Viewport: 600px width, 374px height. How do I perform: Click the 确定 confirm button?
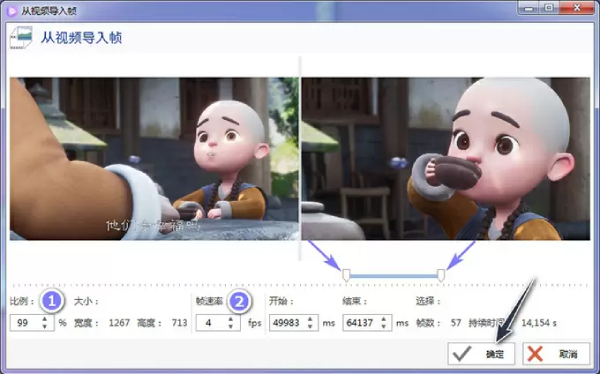click(481, 354)
